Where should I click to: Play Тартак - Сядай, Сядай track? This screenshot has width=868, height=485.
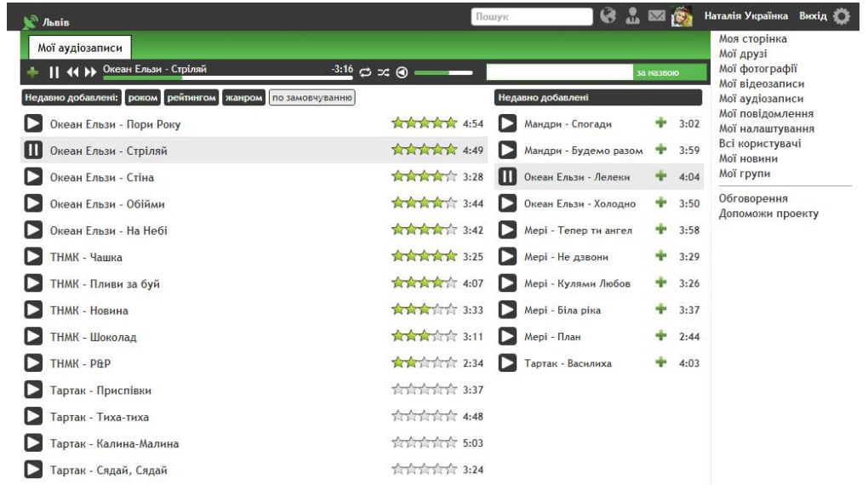33,470
